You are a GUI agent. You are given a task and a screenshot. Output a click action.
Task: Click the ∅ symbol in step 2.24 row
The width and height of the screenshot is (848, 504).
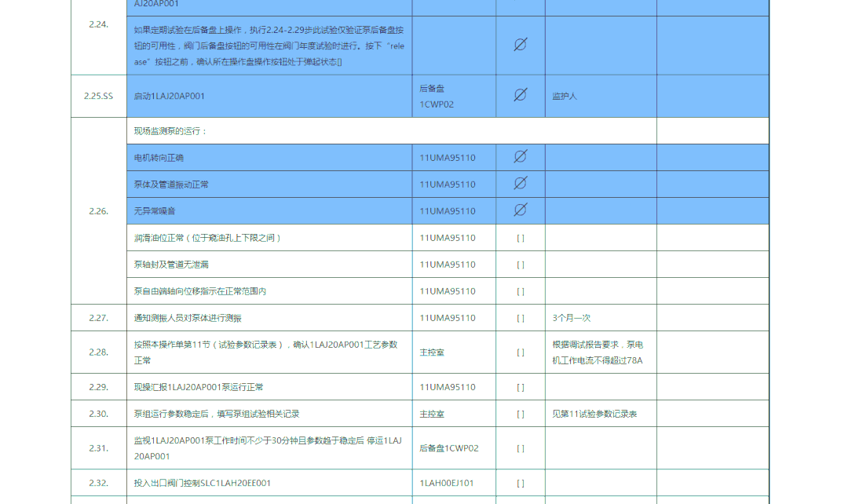pyautogui.click(x=520, y=45)
